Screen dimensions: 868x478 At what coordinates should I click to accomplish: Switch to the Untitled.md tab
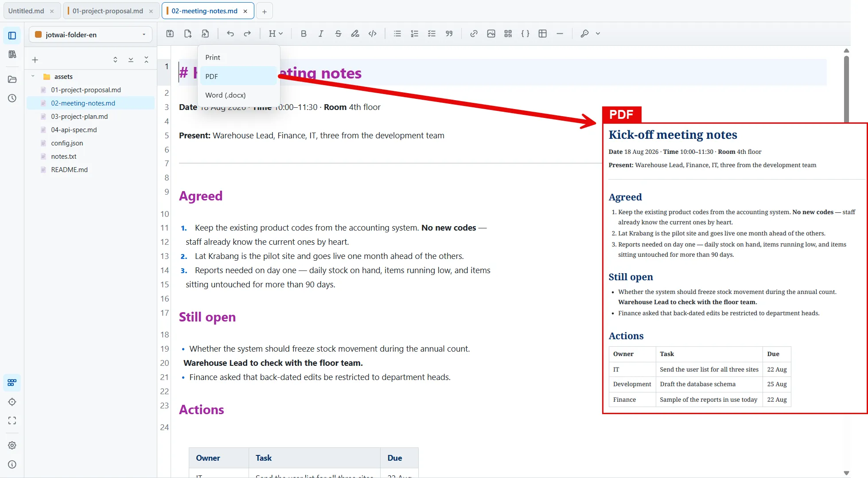[26, 11]
